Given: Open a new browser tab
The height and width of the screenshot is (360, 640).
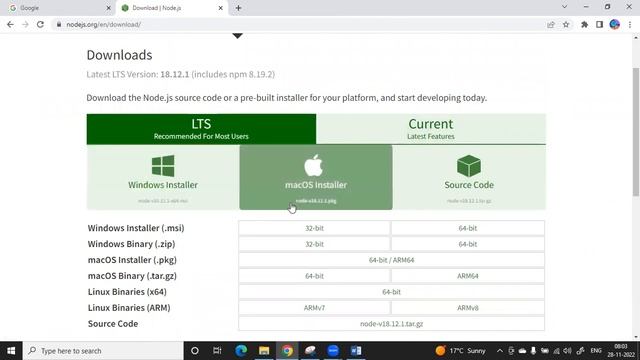Looking at the screenshot, I should tap(238, 8).
